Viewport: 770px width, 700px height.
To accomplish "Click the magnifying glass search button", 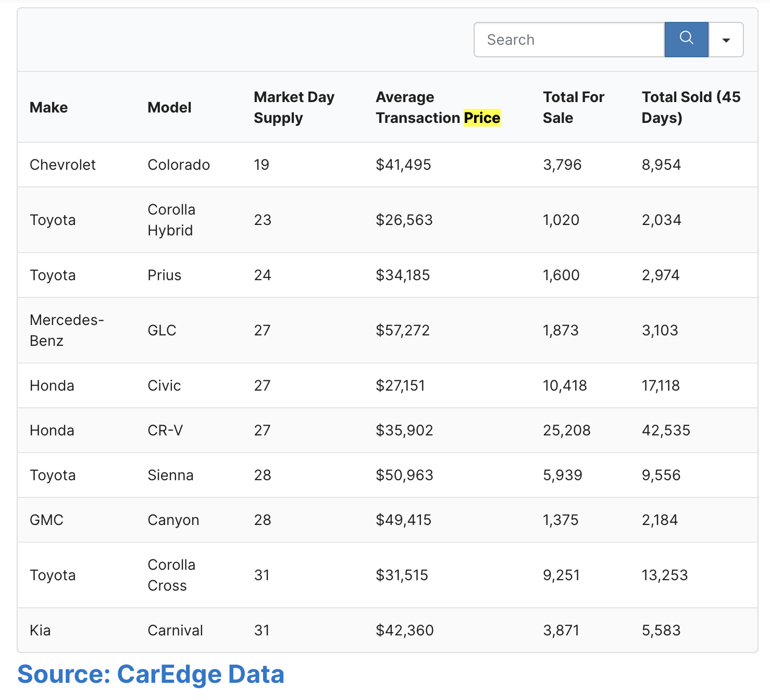I will point(686,40).
